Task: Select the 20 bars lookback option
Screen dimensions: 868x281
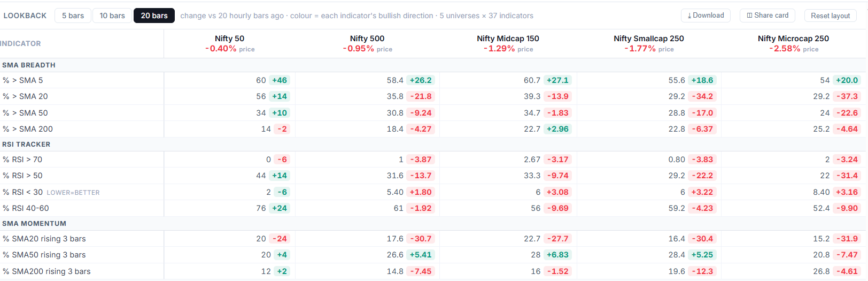Action: click(x=154, y=16)
